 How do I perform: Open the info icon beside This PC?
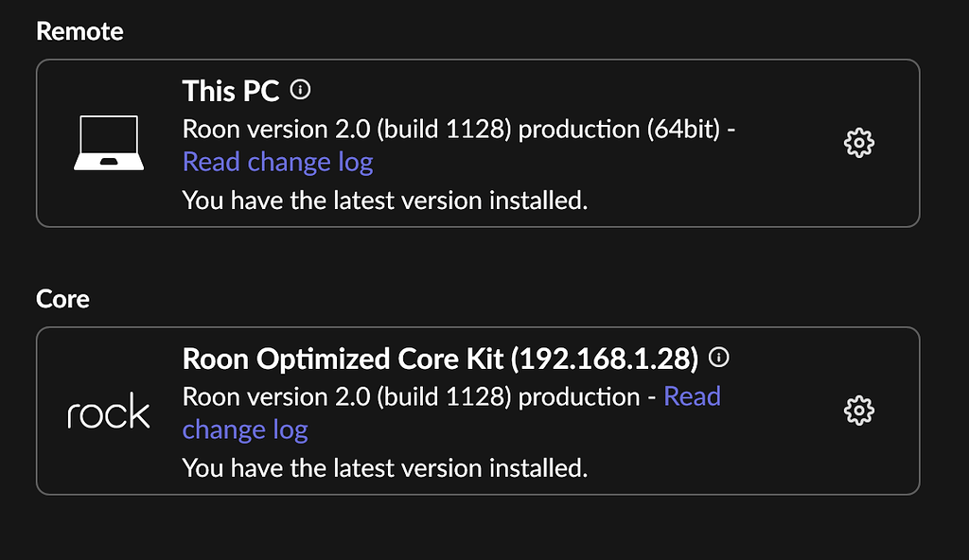pos(301,91)
